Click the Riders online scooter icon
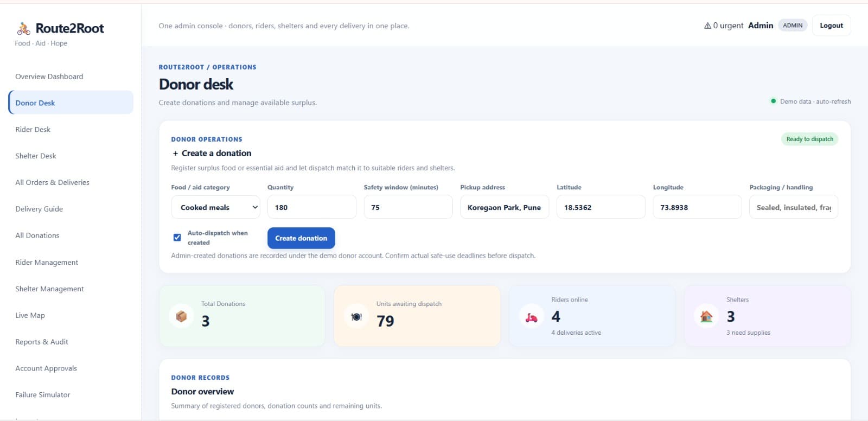This screenshot has height=421, width=868. coord(532,317)
